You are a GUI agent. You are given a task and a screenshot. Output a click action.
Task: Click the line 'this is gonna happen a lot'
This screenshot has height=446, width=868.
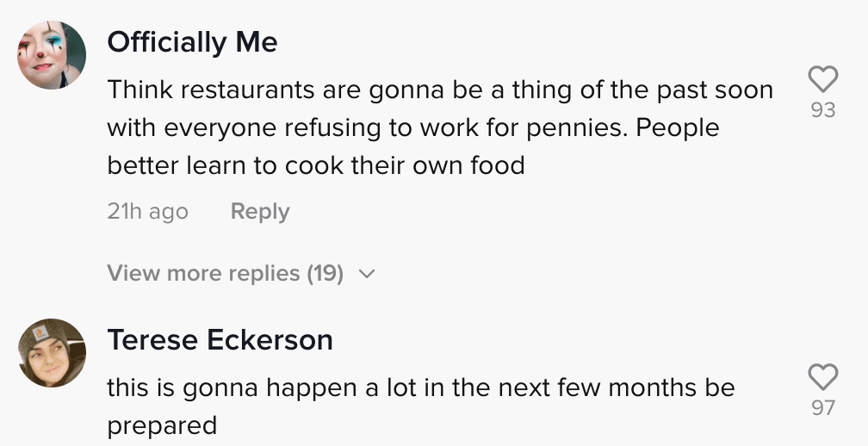421,388
